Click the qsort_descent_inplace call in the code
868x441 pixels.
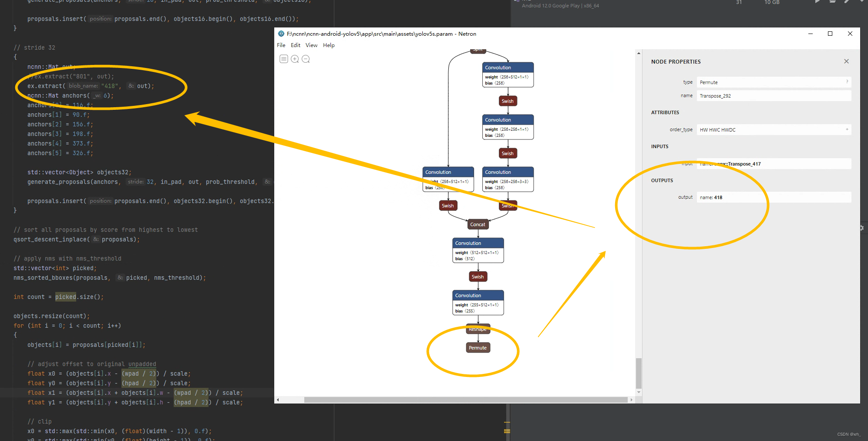click(x=77, y=240)
